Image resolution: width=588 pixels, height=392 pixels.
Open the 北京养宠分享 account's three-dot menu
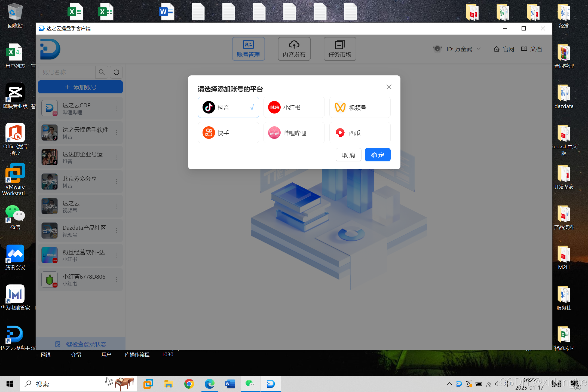(117, 181)
